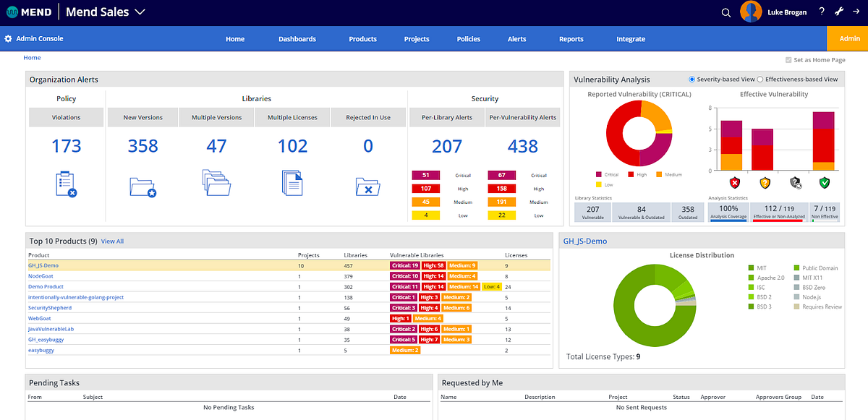Open the wrench tools icon in top bar
Viewport: 868px width, 420px height.
tap(839, 12)
